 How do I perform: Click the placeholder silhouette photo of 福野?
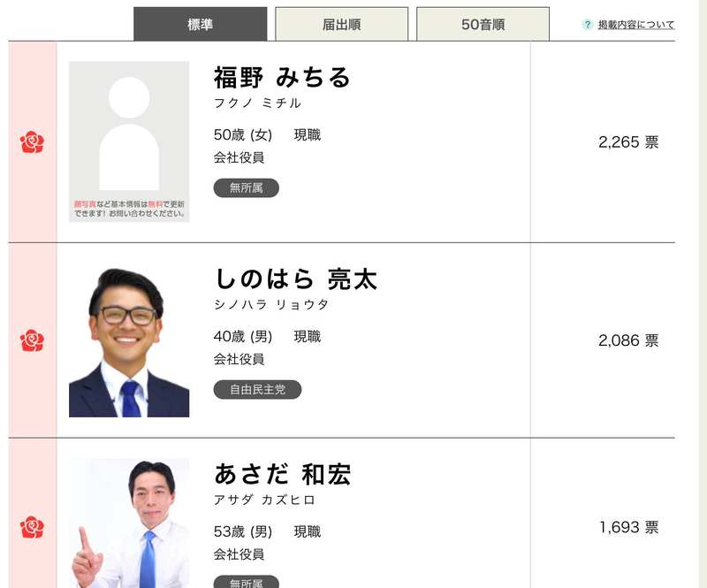129,141
